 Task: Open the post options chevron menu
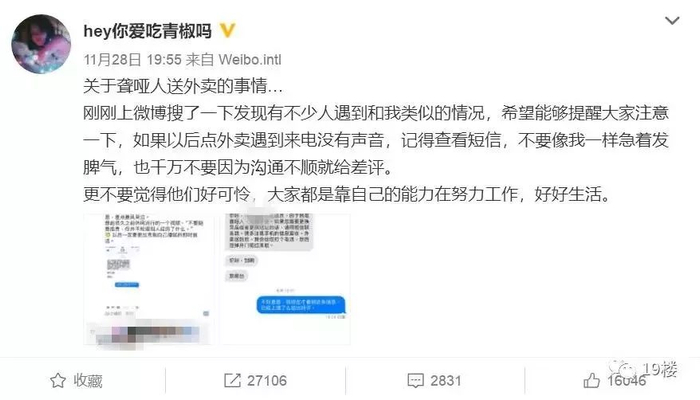tap(672, 21)
